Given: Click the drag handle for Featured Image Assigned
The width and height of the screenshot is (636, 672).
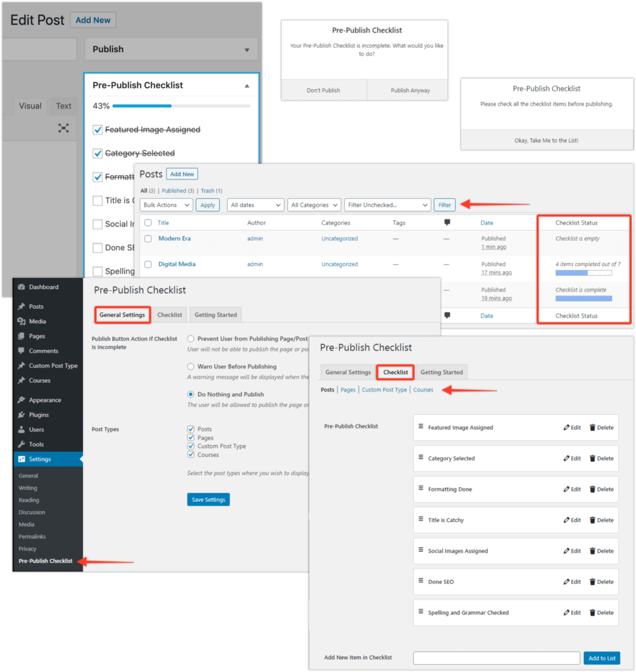Looking at the screenshot, I should pyautogui.click(x=421, y=427).
